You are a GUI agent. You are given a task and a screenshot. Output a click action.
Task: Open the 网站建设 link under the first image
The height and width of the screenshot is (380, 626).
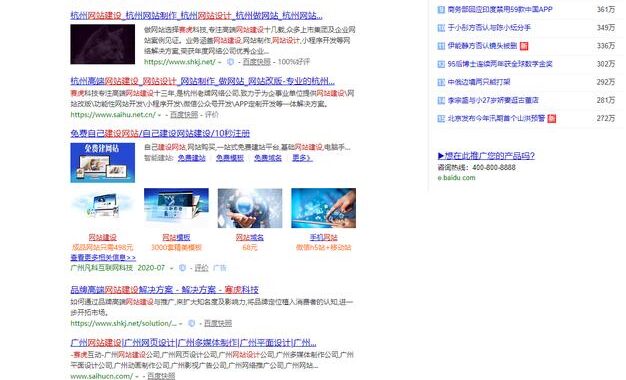tap(103, 237)
